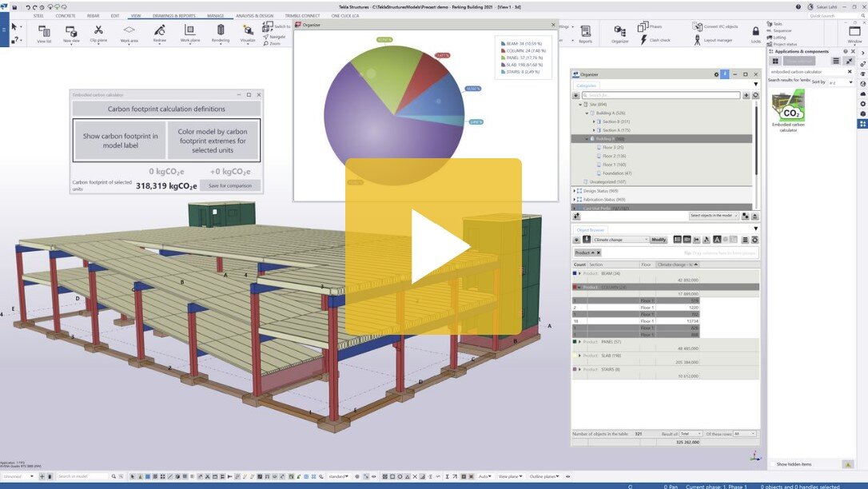Open the Window ribbon tool

tap(854, 34)
